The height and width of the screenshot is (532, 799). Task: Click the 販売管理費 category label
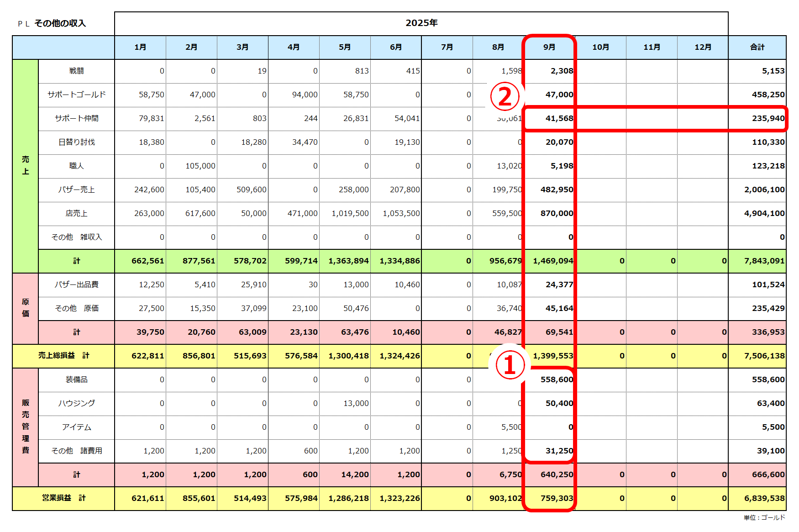click(x=26, y=427)
